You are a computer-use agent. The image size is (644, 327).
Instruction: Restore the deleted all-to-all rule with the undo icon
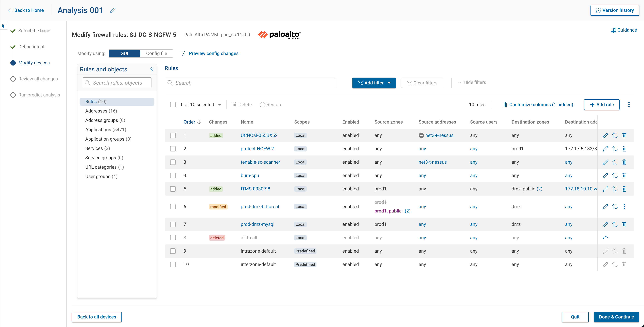click(x=605, y=238)
